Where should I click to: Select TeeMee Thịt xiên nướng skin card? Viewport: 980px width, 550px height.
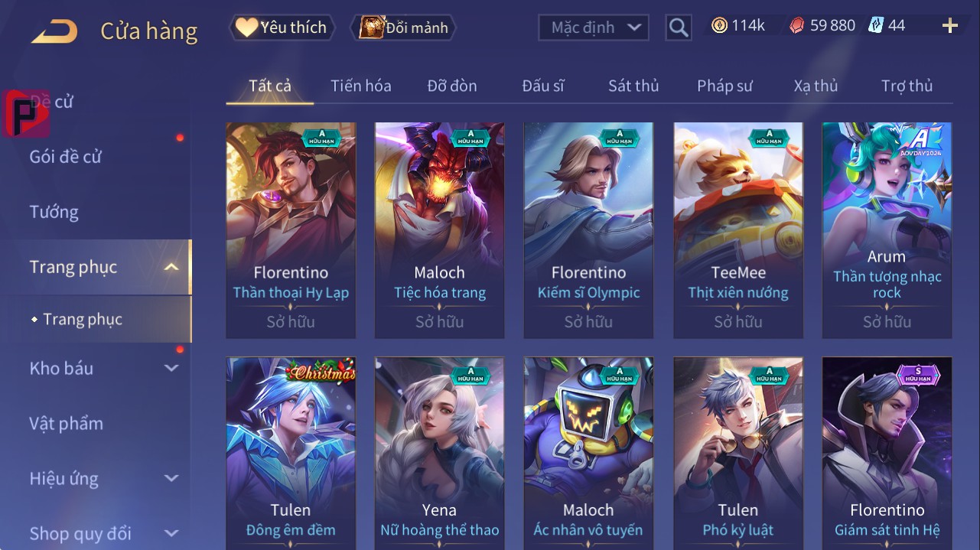click(738, 230)
